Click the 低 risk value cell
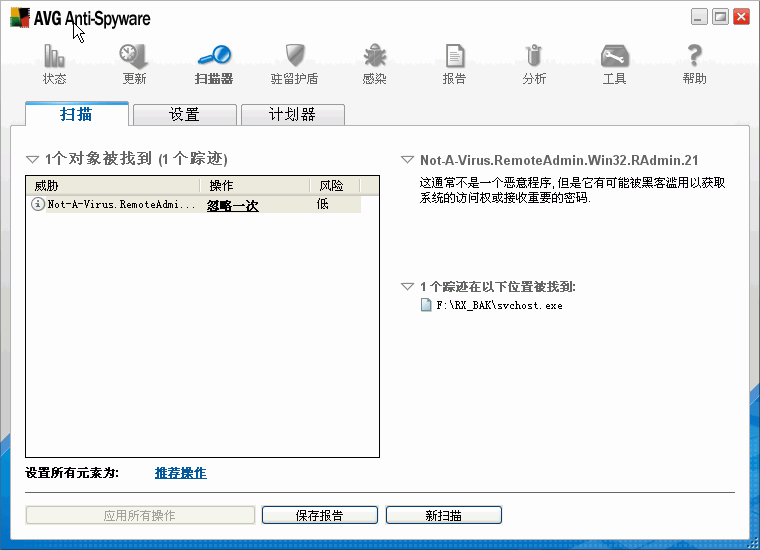 323,204
